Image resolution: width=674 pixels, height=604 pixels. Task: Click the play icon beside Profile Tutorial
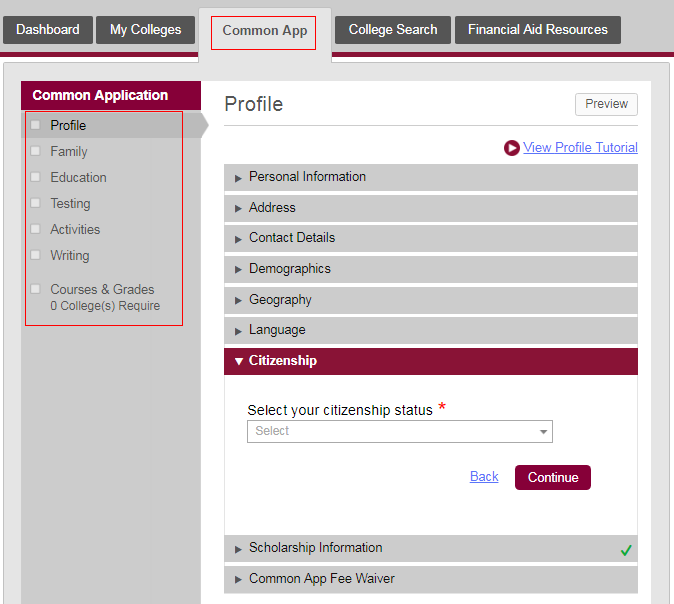click(512, 148)
